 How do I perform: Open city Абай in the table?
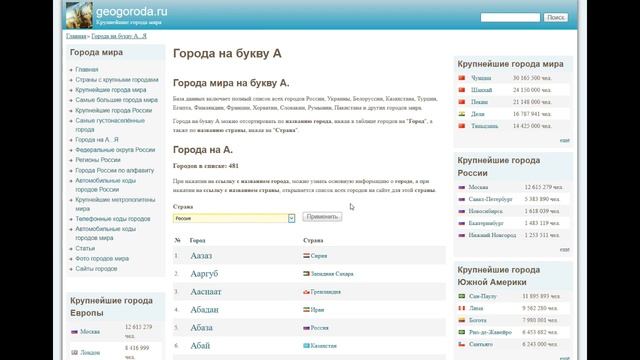[x=200, y=345]
